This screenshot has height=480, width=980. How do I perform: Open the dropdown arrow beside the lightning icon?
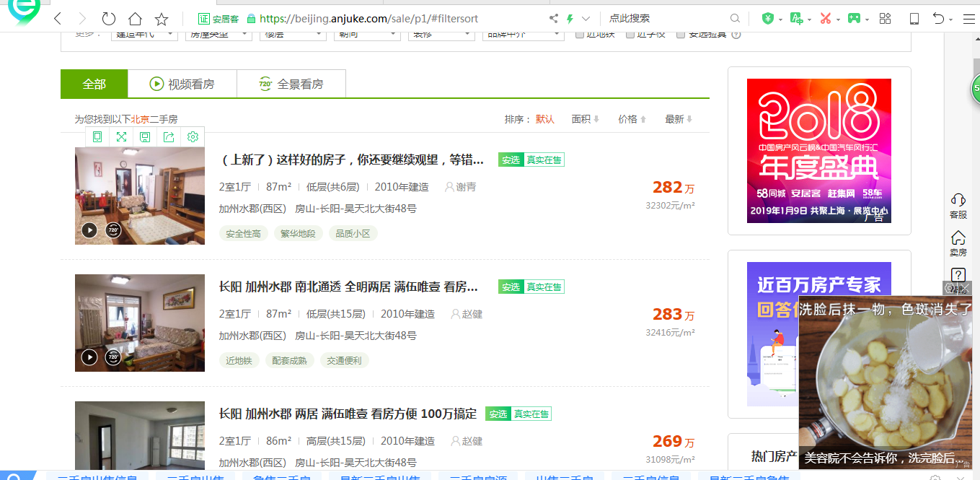(586, 19)
